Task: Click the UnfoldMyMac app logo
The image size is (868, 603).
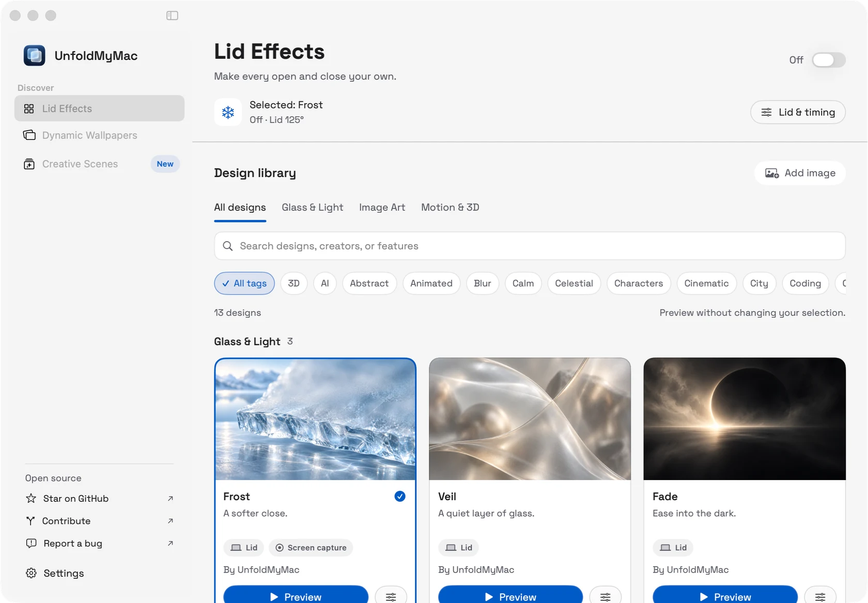Action: click(35, 56)
